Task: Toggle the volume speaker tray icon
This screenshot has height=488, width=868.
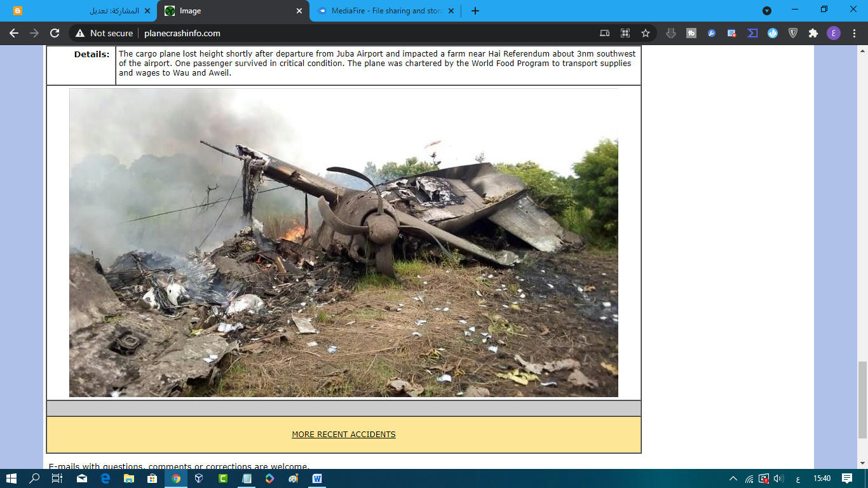Action: tap(779, 478)
